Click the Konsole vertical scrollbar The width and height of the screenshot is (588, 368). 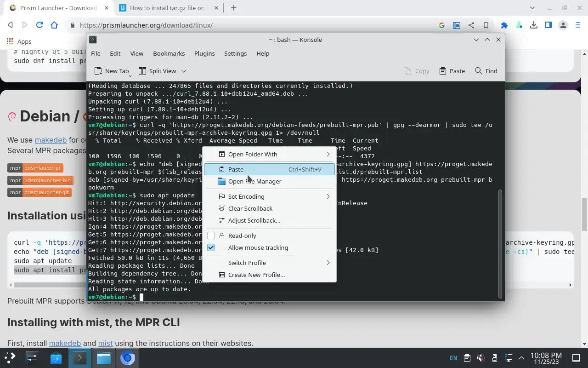coord(501,244)
